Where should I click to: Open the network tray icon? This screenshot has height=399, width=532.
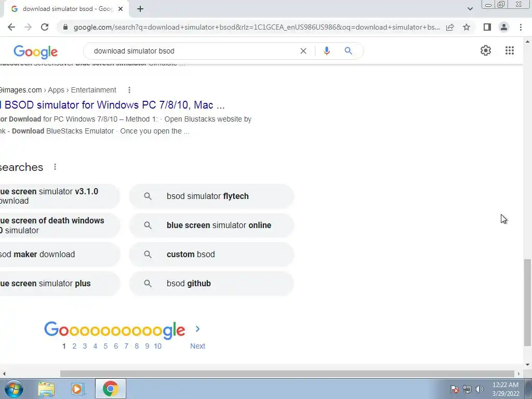pos(467,389)
